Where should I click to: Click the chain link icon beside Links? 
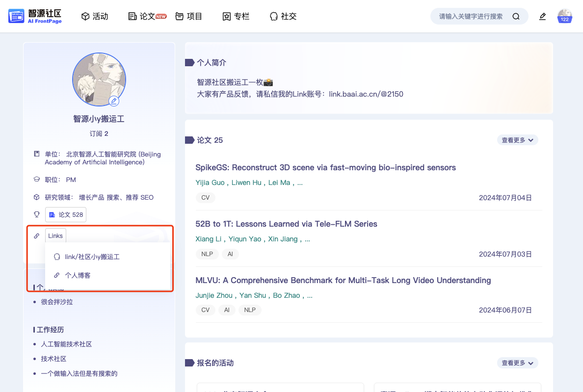point(36,236)
